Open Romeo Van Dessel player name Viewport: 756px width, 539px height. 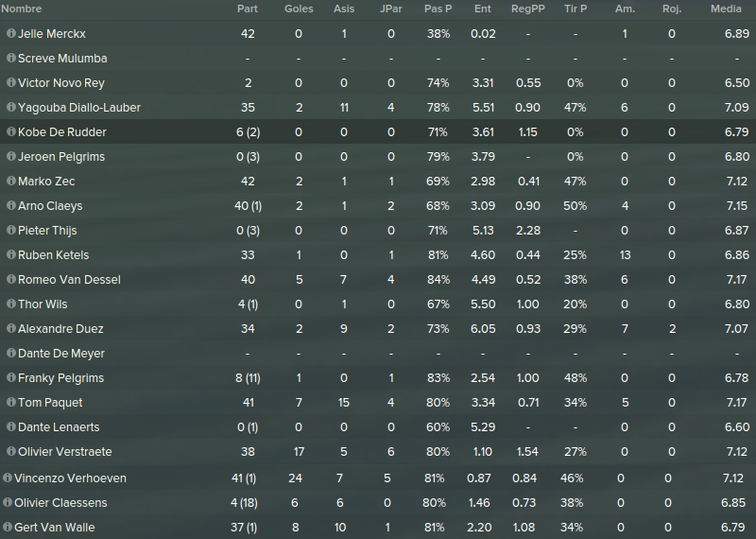coord(69,279)
